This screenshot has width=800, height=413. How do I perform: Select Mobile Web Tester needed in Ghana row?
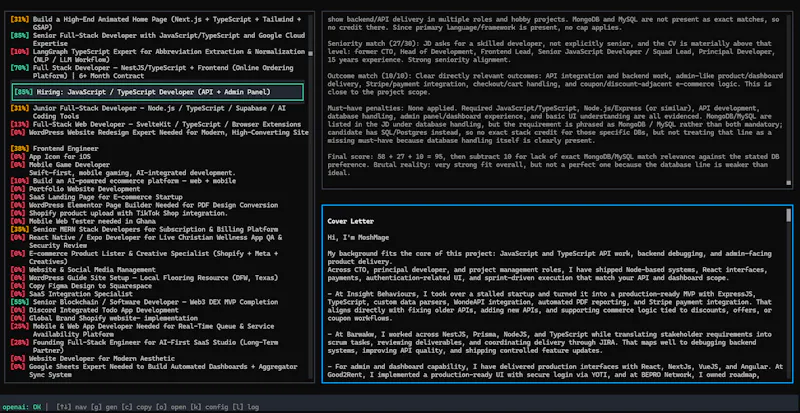pyautogui.click(x=84, y=222)
